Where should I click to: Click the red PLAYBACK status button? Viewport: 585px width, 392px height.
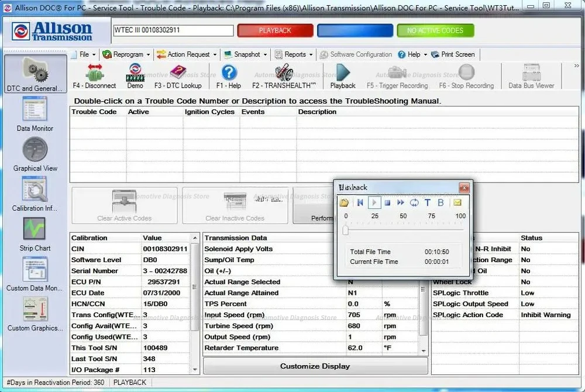coord(276,30)
